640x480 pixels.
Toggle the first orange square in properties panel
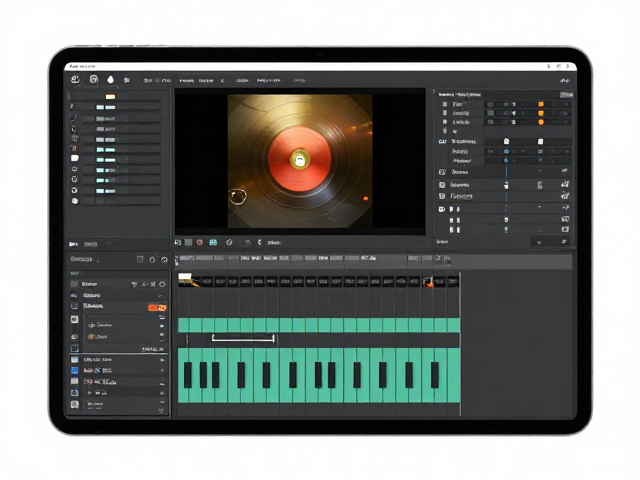[541, 104]
